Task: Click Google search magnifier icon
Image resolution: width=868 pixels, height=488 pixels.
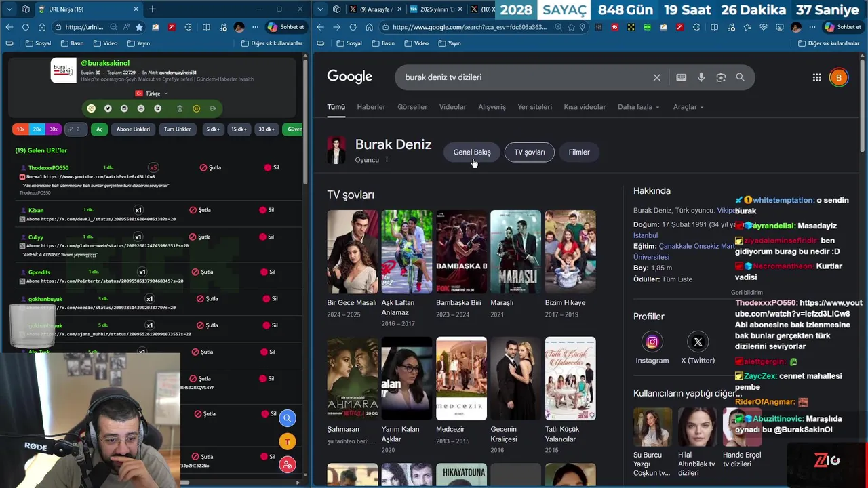Action: (x=741, y=77)
